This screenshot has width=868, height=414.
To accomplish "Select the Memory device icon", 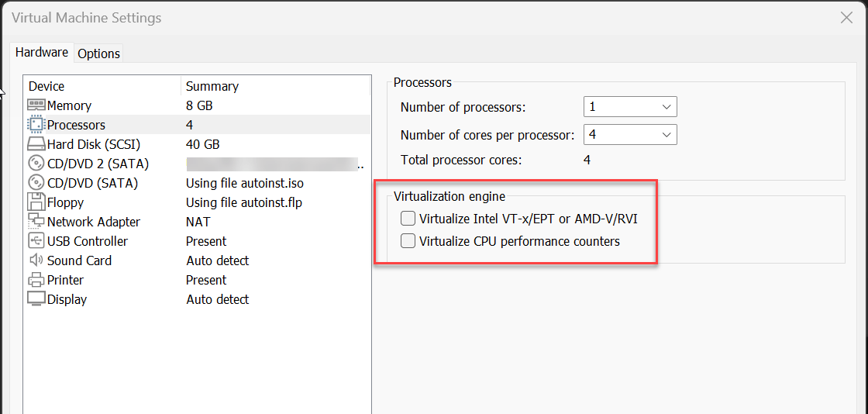I will click(36, 105).
